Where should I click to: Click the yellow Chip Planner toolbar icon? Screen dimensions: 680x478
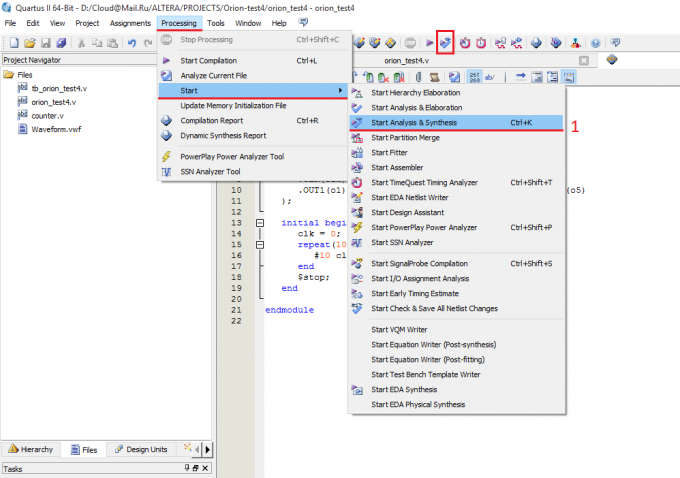tap(390, 43)
